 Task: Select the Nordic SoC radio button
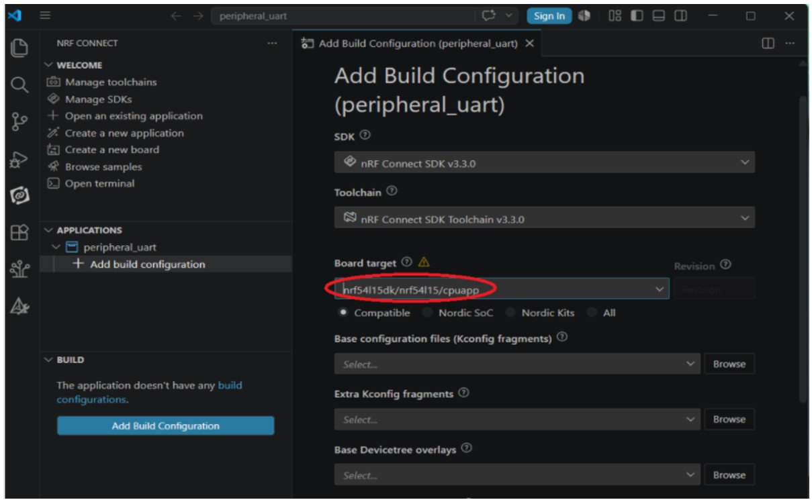428,312
